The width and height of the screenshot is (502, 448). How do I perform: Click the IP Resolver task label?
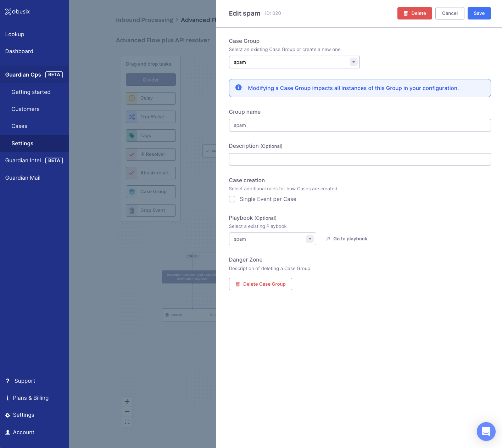pos(153,155)
